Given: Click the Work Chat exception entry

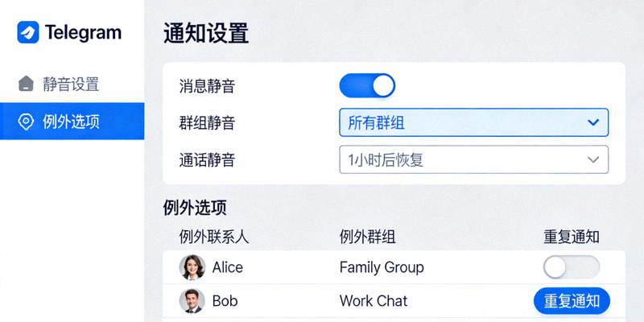Looking at the screenshot, I should coord(374,301).
